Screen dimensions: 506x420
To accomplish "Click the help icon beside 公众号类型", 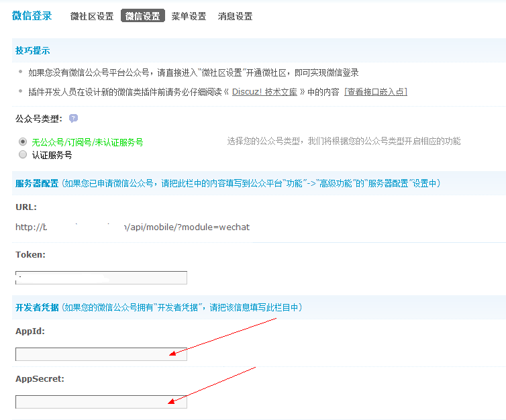I will tap(74, 118).
